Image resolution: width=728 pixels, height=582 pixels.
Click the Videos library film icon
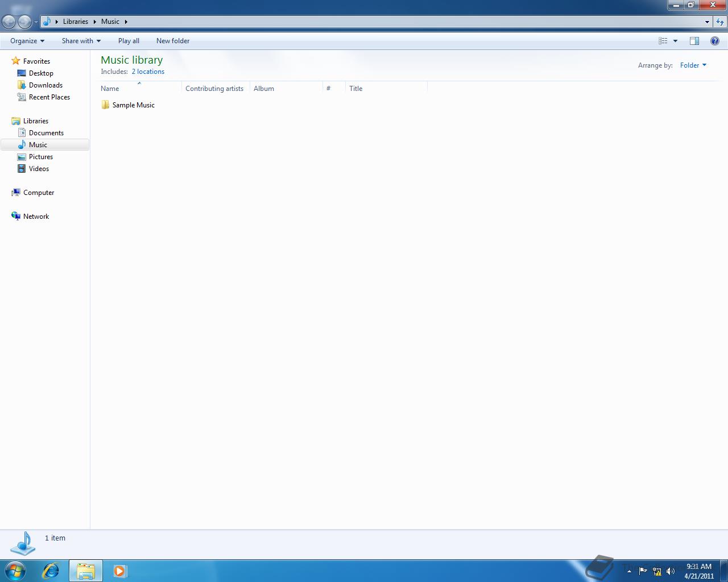(22, 168)
